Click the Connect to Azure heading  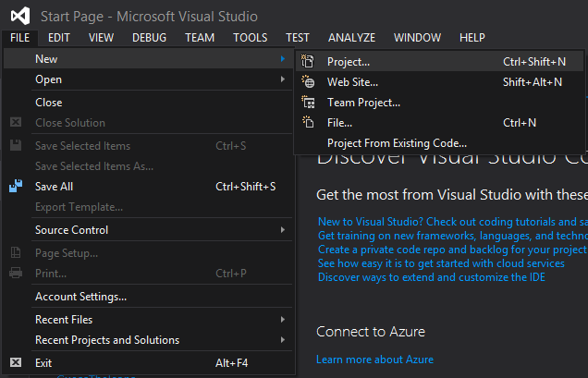pyautogui.click(x=371, y=332)
